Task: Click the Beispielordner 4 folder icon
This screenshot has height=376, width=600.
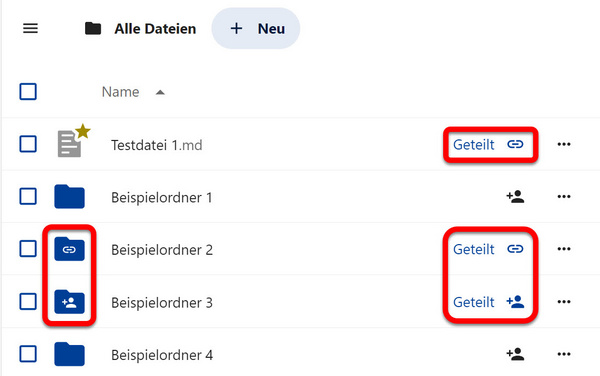Action: tap(69, 354)
